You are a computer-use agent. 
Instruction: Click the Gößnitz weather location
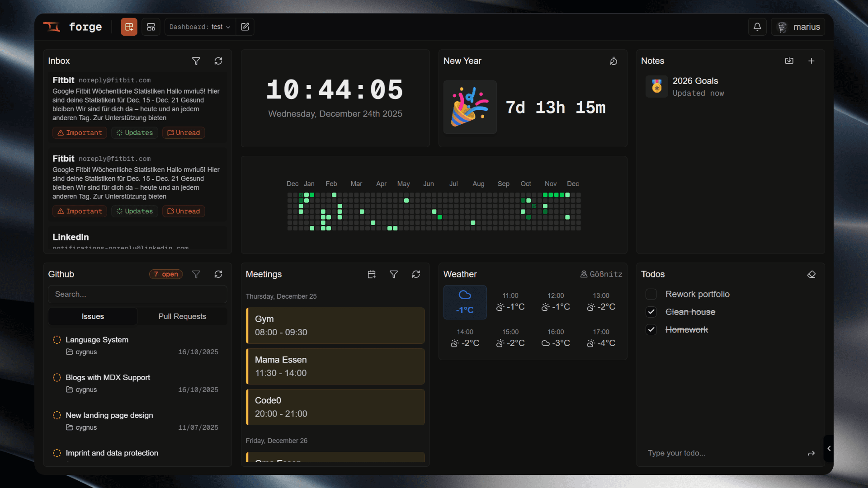pos(601,274)
